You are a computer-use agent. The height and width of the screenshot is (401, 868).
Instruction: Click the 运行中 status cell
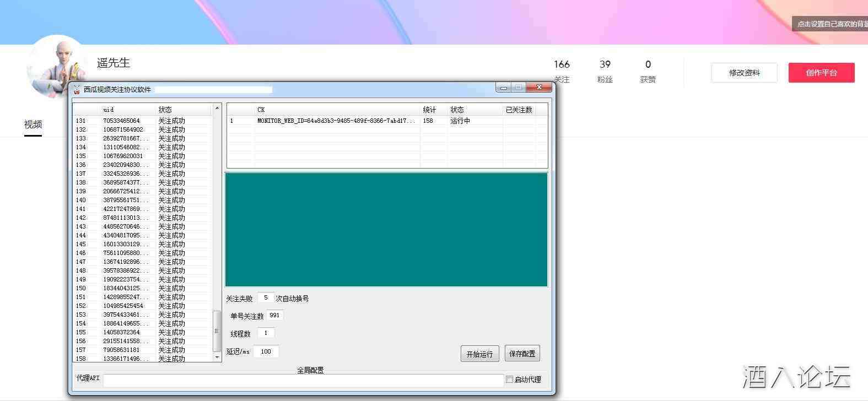(x=460, y=121)
